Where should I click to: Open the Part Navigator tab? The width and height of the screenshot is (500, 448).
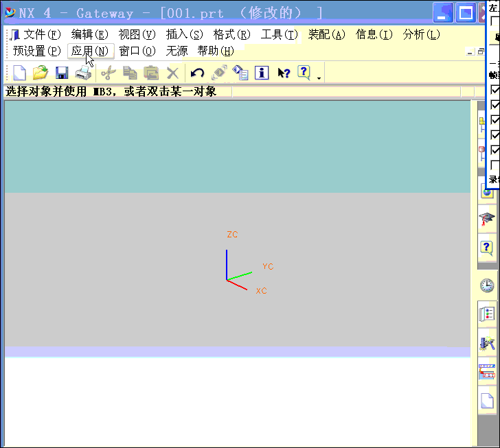482,153
